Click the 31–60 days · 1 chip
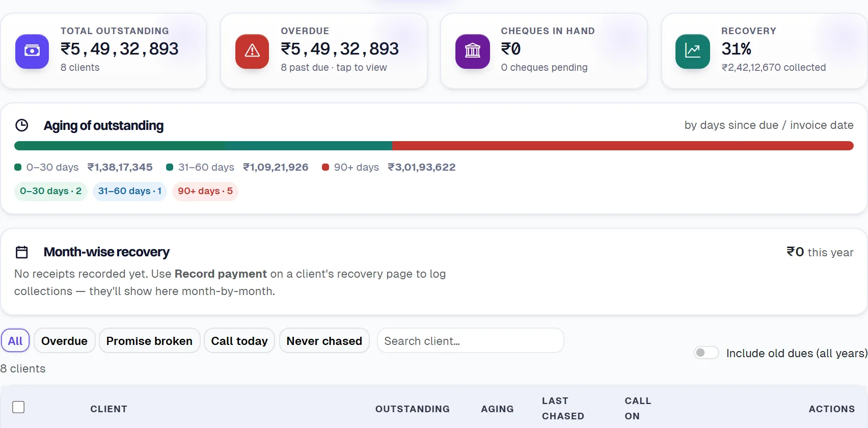The width and height of the screenshot is (868, 428). 130,191
